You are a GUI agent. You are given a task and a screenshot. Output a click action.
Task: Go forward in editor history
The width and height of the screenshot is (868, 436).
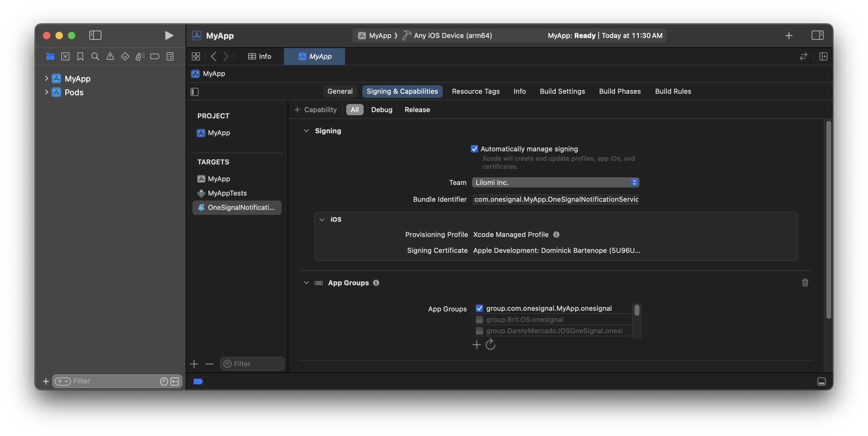coord(226,56)
